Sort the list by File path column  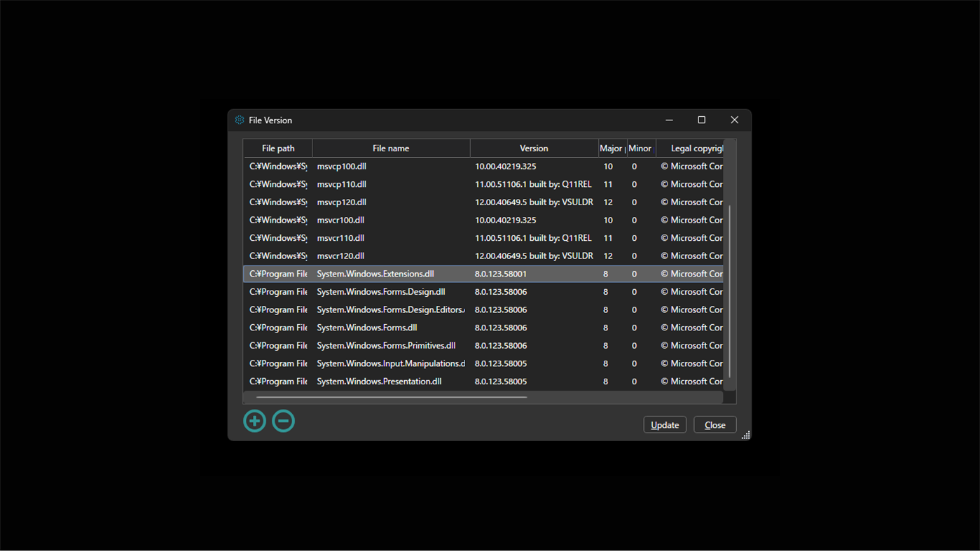277,148
